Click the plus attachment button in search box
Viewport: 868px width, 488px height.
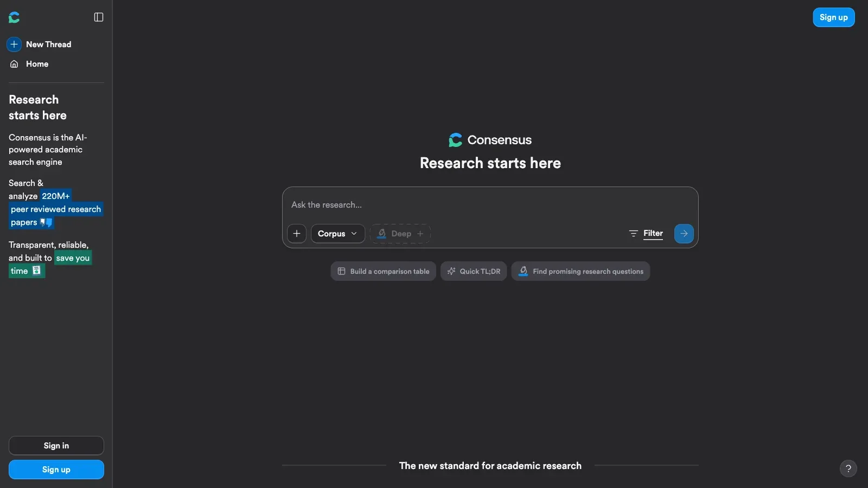[x=297, y=234]
